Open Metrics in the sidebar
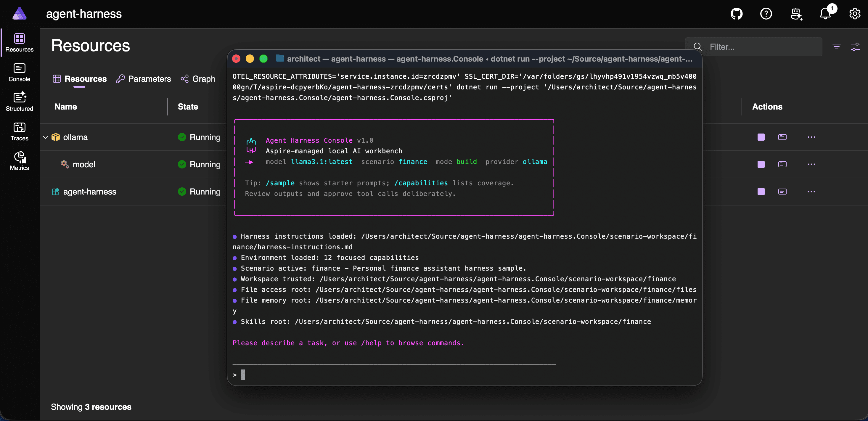868x421 pixels. click(19, 161)
